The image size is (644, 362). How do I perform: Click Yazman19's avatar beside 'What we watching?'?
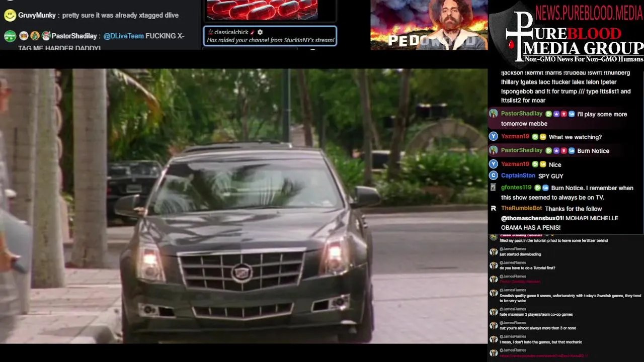(x=494, y=136)
